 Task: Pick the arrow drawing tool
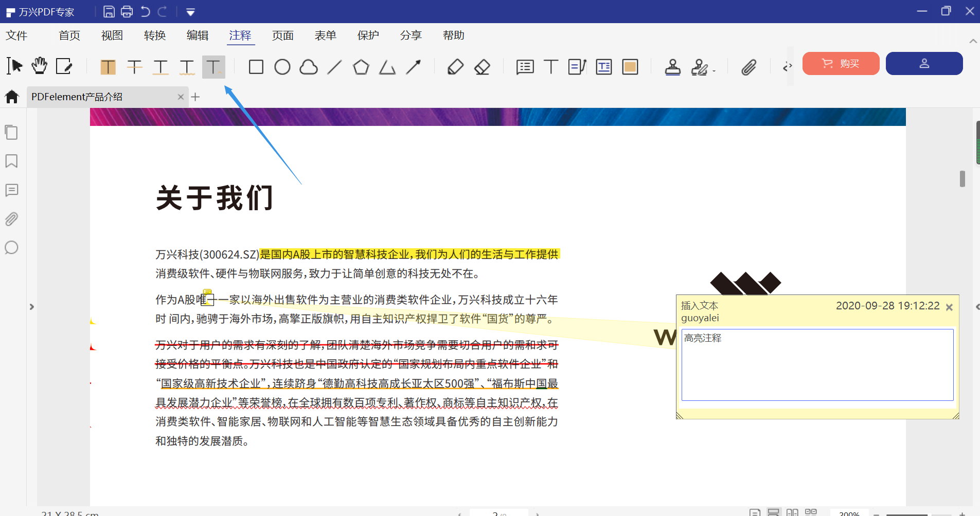click(x=414, y=67)
